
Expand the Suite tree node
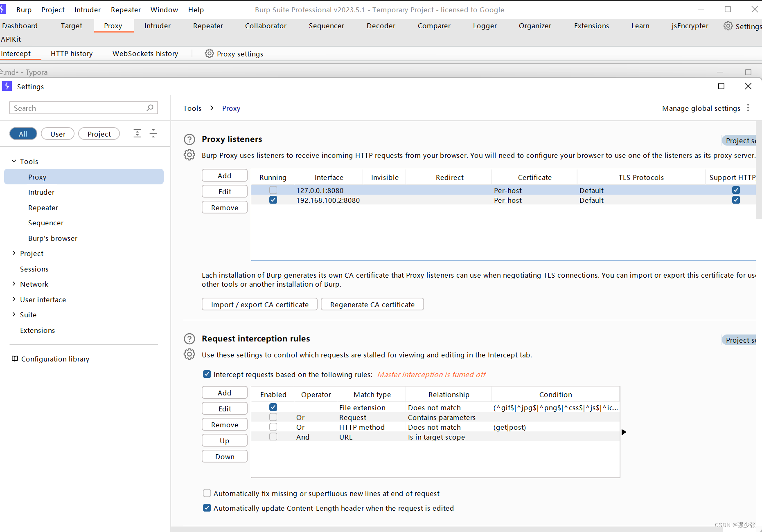click(14, 314)
